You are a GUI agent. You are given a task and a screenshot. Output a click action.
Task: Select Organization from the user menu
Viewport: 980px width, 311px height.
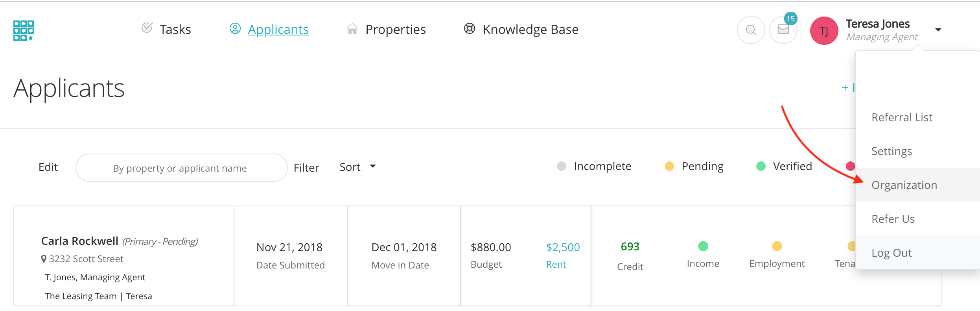[x=904, y=185]
